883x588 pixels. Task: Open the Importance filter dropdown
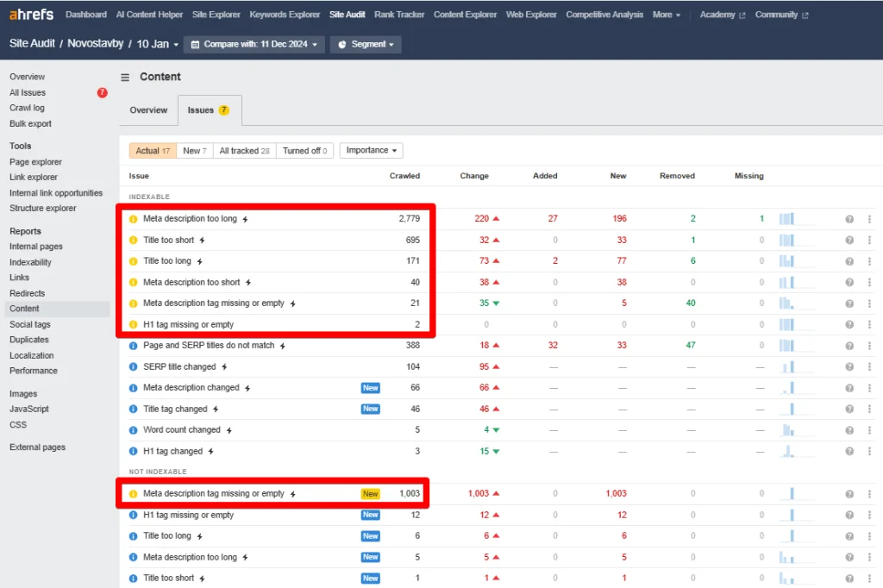click(x=371, y=150)
